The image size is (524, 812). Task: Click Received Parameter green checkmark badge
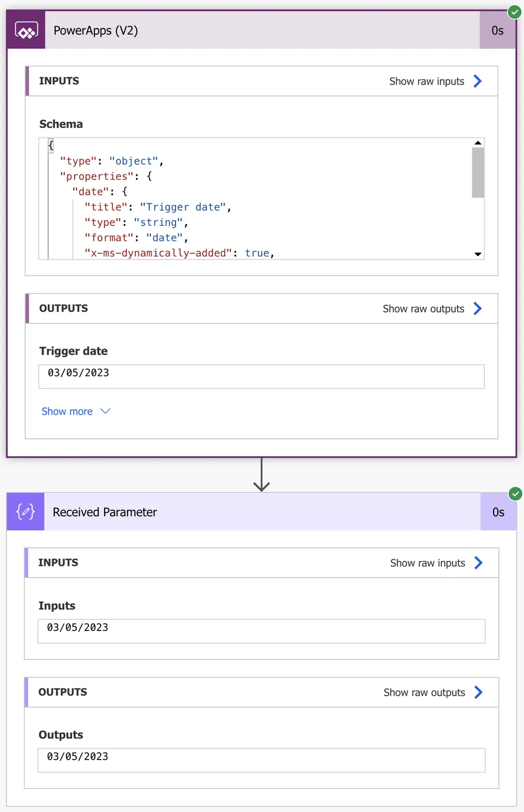coord(515,494)
